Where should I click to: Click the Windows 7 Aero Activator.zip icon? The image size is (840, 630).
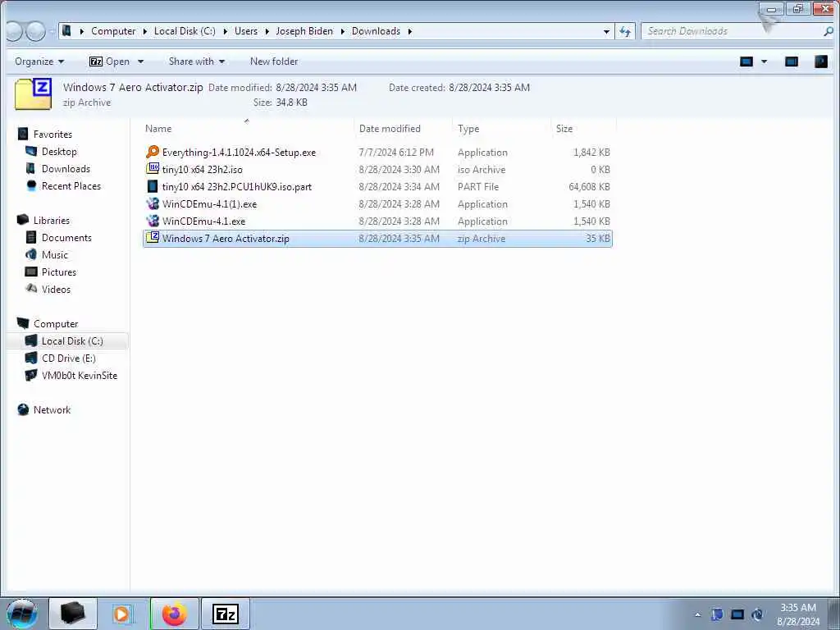153,238
